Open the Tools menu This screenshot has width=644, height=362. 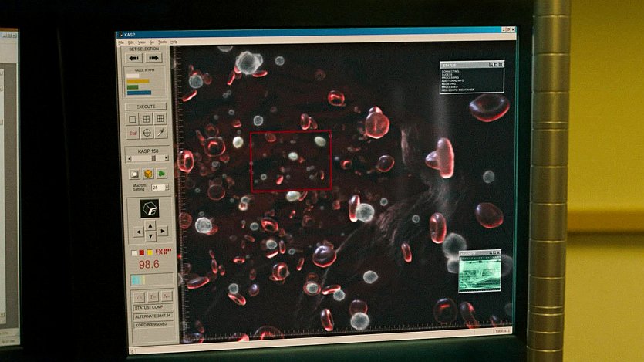pyautogui.click(x=162, y=42)
